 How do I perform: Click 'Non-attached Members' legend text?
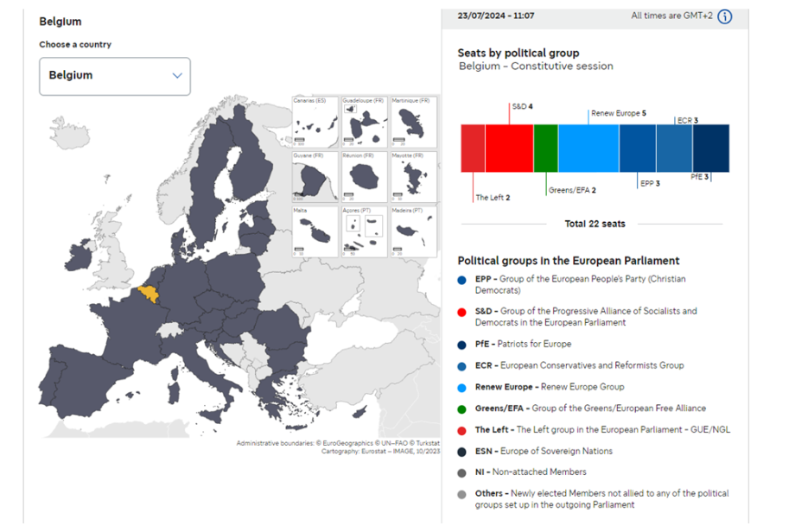539,472
